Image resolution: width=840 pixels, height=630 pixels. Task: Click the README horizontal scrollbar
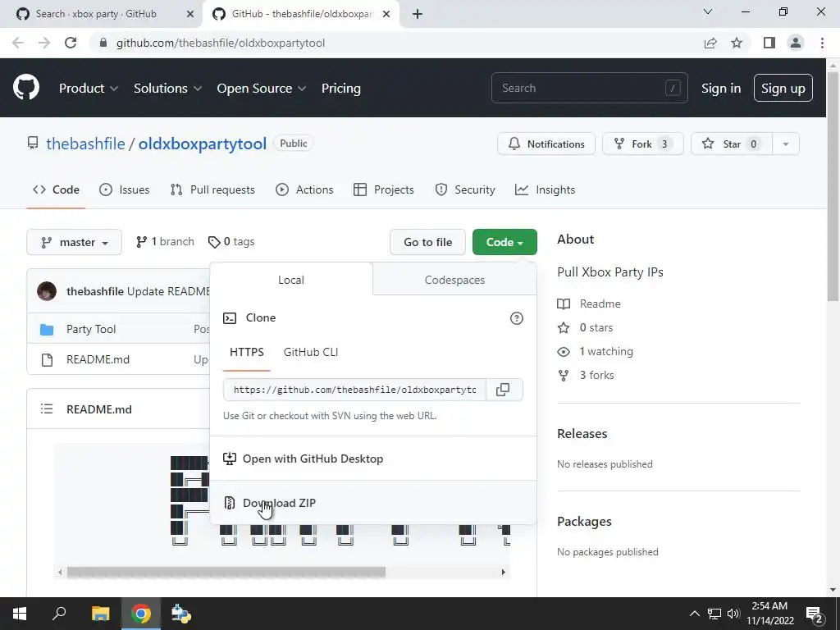coord(226,572)
